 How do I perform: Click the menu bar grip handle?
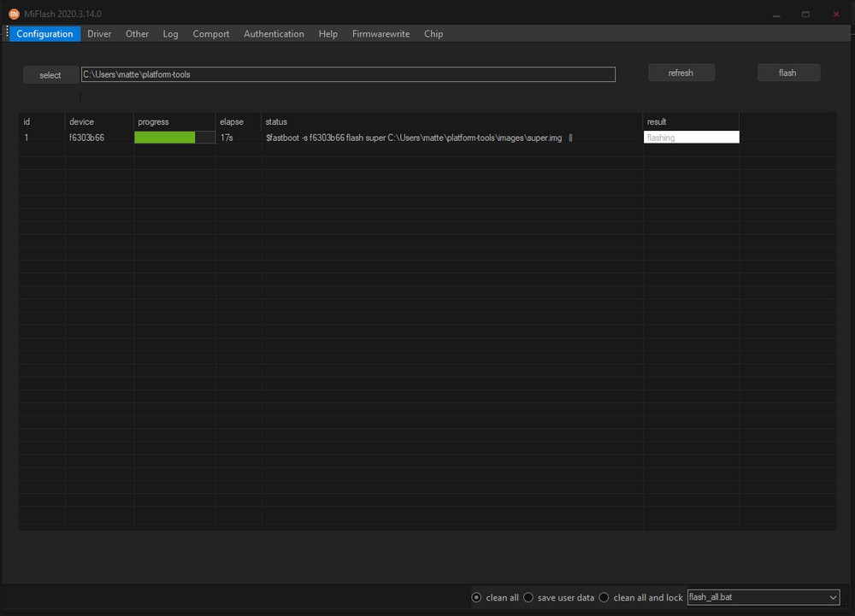pos(7,32)
